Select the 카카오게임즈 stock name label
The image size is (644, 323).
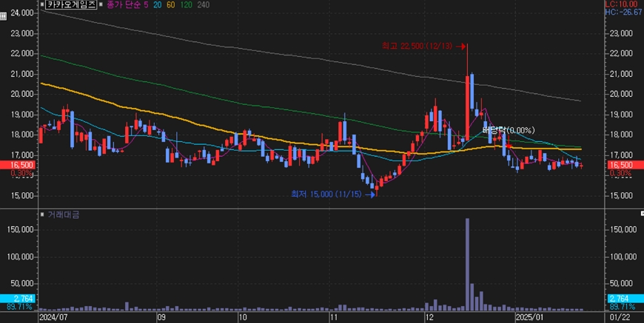[x=71, y=5]
